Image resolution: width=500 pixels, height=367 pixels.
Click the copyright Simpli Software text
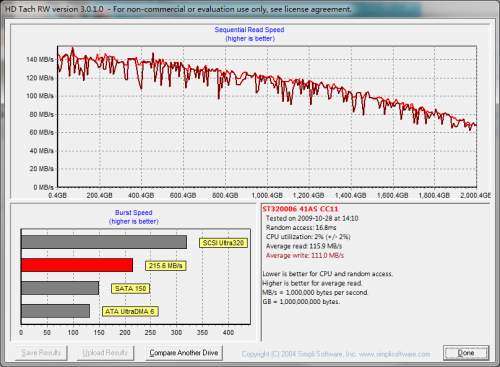click(x=336, y=354)
